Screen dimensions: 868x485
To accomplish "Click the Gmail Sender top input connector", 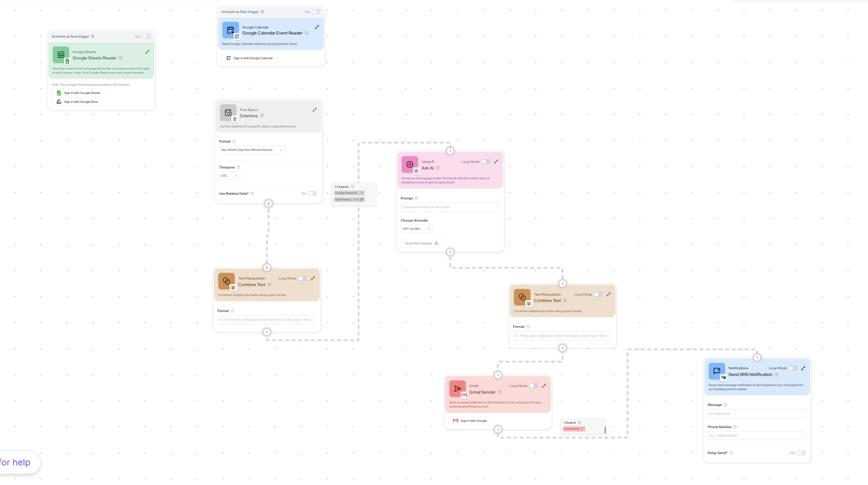I will pyautogui.click(x=498, y=375).
